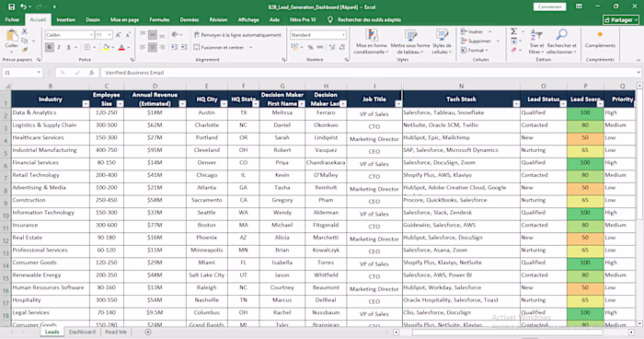Apply the yellow fill color bucket

tap(106, 47)
